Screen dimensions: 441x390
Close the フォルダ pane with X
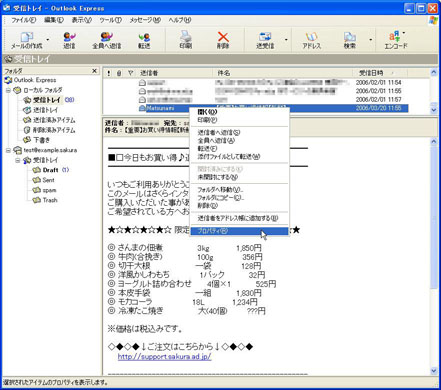[94, 71]
